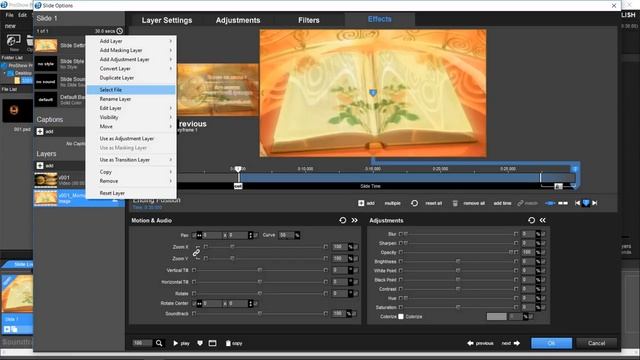Click the Ok button
640x360 pixels.
tap(551, 343)
